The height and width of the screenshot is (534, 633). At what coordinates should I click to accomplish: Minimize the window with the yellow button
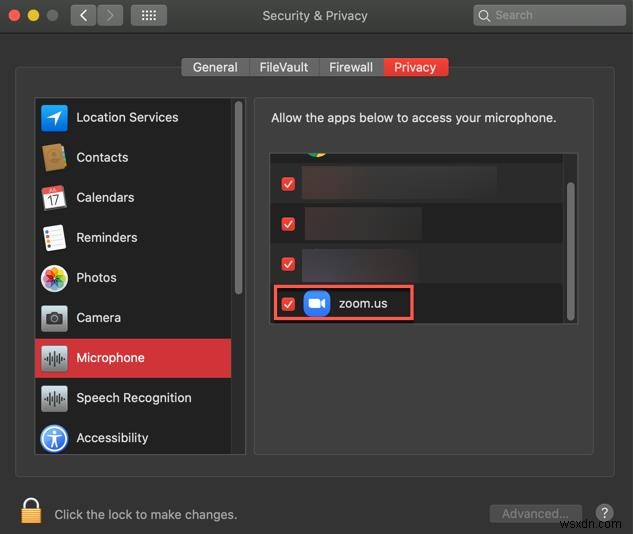point(33,16)
